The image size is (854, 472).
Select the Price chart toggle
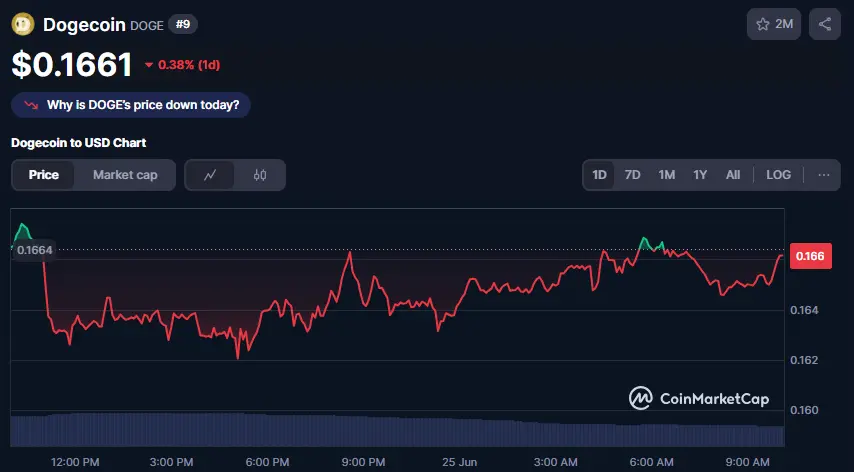pyautogui.click(x=44, y=175)
